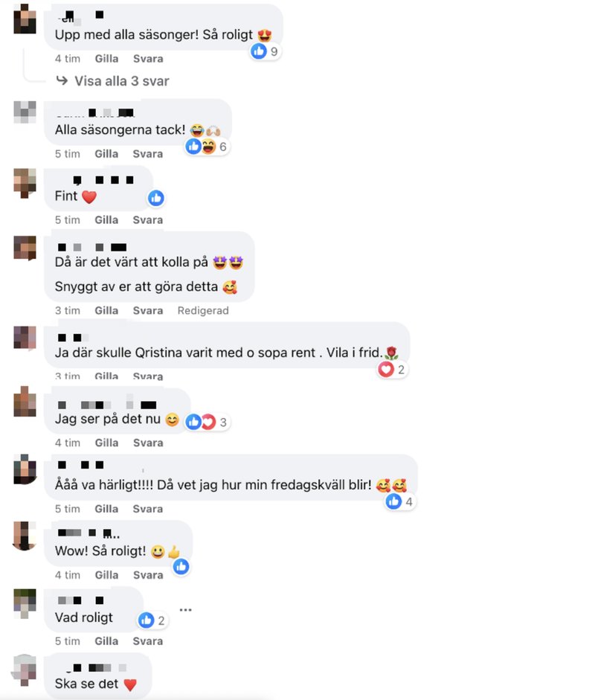Like the 'Då är det värt att kolla på' comment
Screen dimensions: 595x700
pyautogui.click(x=106, y=310)
